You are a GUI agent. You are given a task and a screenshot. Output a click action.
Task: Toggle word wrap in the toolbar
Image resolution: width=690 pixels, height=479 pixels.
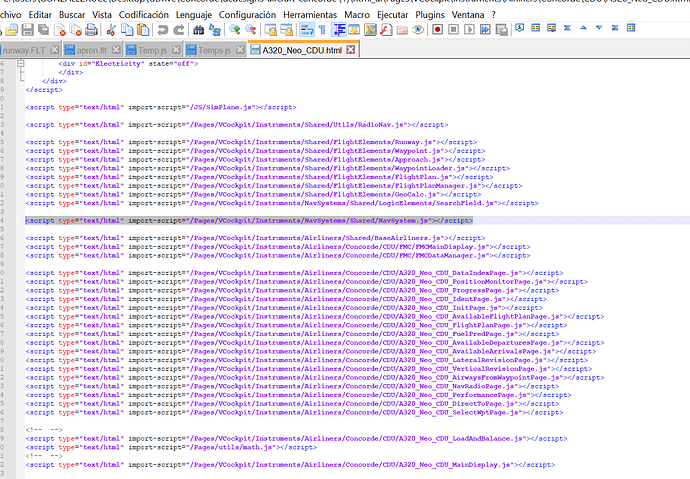(306, 30)
